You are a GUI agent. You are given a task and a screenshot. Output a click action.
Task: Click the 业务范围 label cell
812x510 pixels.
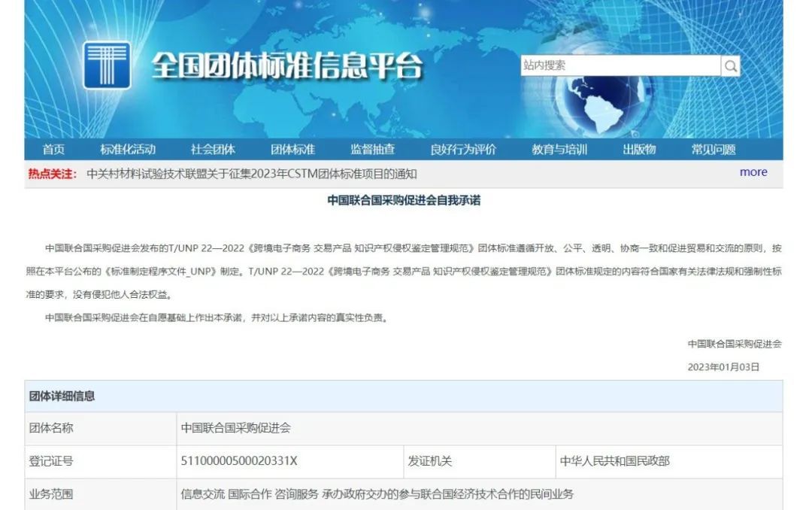tap(101, 494)
